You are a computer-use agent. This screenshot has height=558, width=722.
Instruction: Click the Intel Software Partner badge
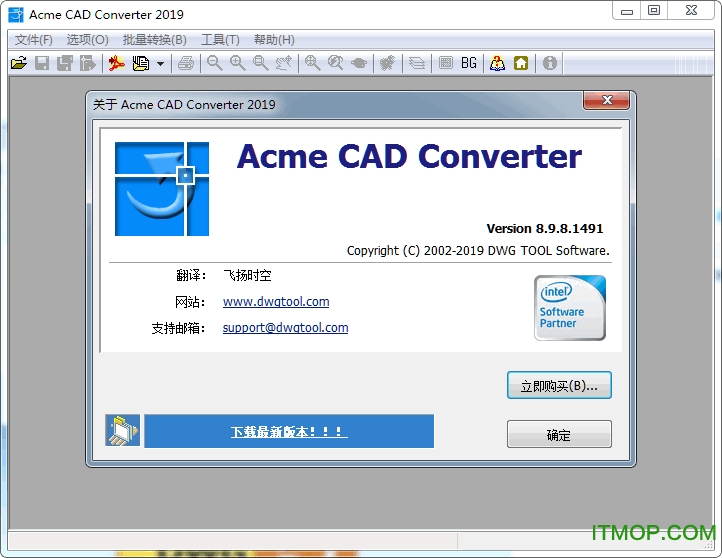click(x=570, y=308)
